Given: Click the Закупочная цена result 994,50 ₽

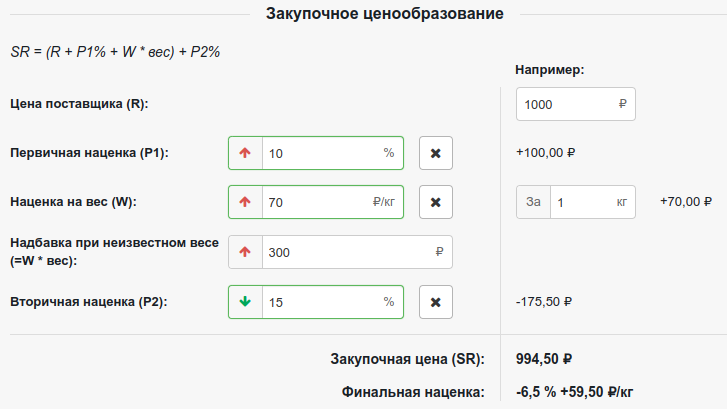Looking at the screenshot, I should pyautogui.click(x=545, y=359).
